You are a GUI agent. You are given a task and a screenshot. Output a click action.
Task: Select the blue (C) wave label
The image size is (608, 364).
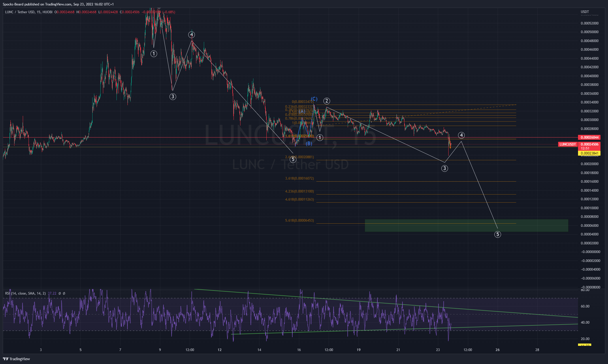tap(314, 99)
